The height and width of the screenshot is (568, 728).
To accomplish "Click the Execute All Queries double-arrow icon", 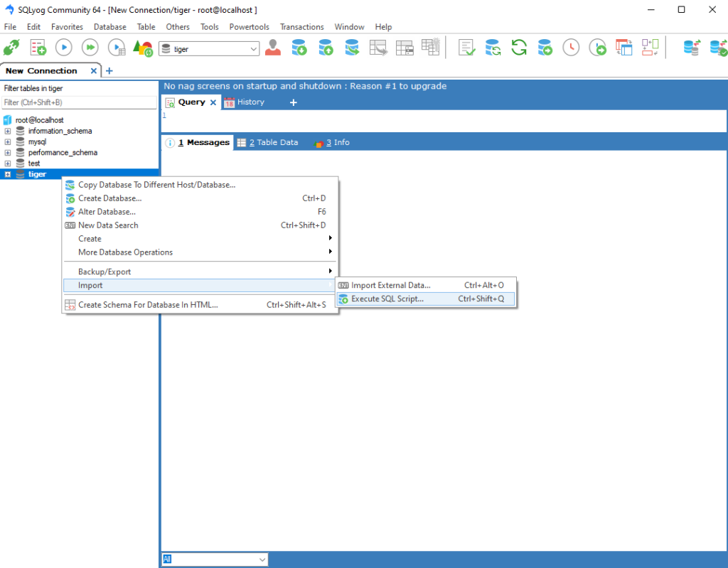I will (x=90, y=48).
